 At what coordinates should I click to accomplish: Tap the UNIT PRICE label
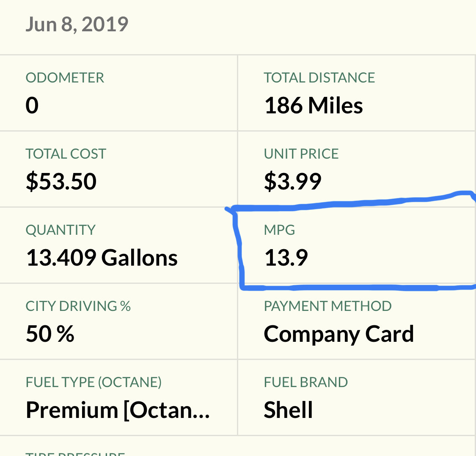[x=301, y=154]
